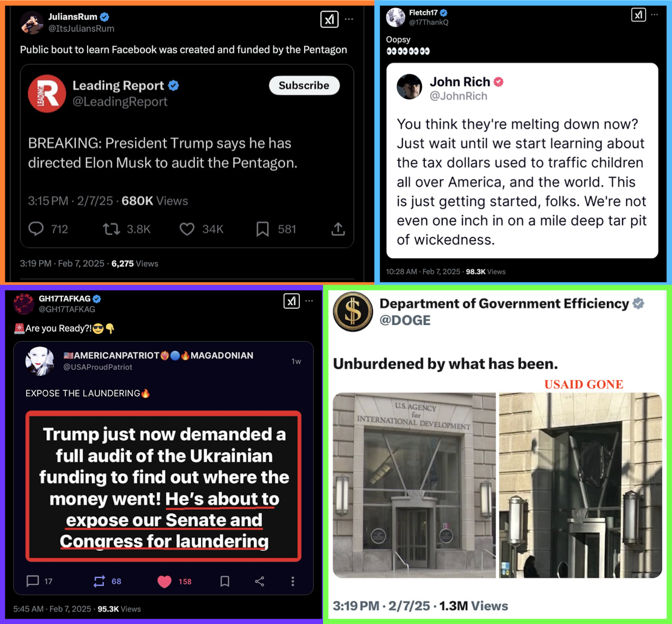Click the comment icon showing 17
This screenshot has width=672, height=624.
coord(33,581)
